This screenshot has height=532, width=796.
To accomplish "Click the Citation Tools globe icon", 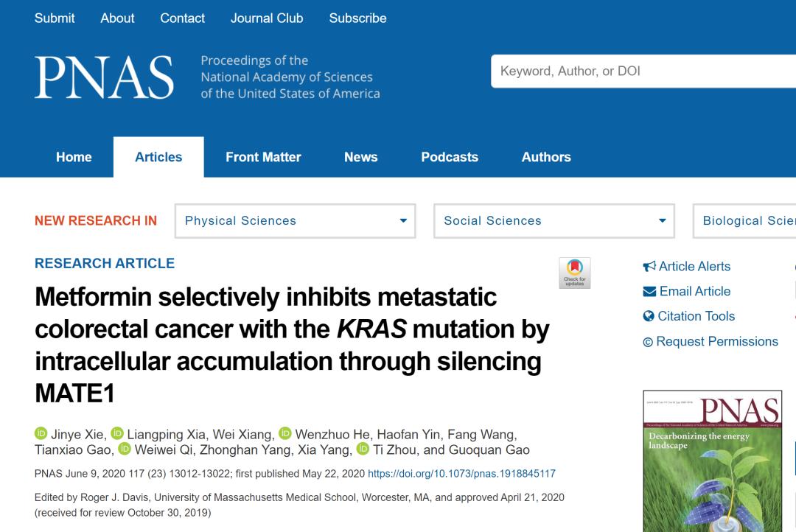I will pyautogui.click(x=649, y=317).
